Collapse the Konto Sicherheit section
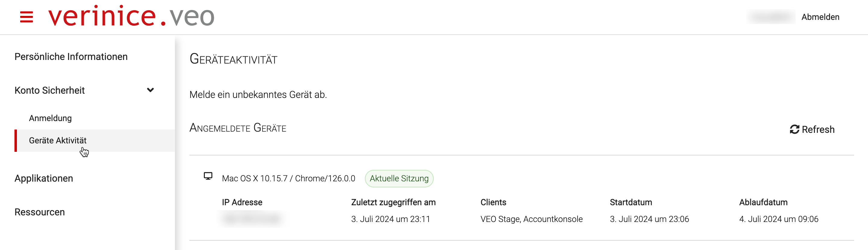Viewport: 868px width, 250px height. point(150,90)
